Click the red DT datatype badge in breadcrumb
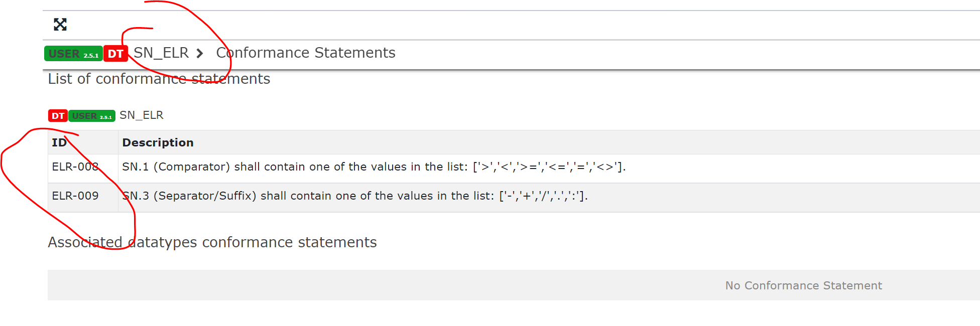980x326 pixels. 115,54
